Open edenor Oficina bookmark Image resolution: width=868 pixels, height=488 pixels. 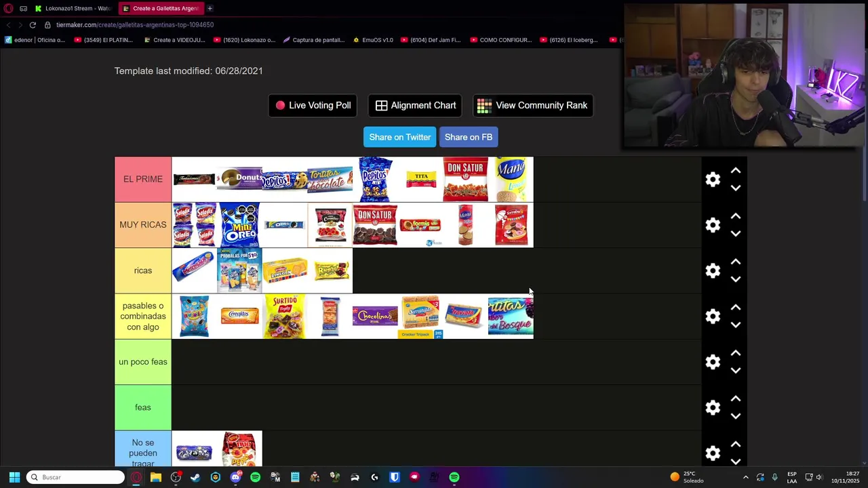pos(35,40)
